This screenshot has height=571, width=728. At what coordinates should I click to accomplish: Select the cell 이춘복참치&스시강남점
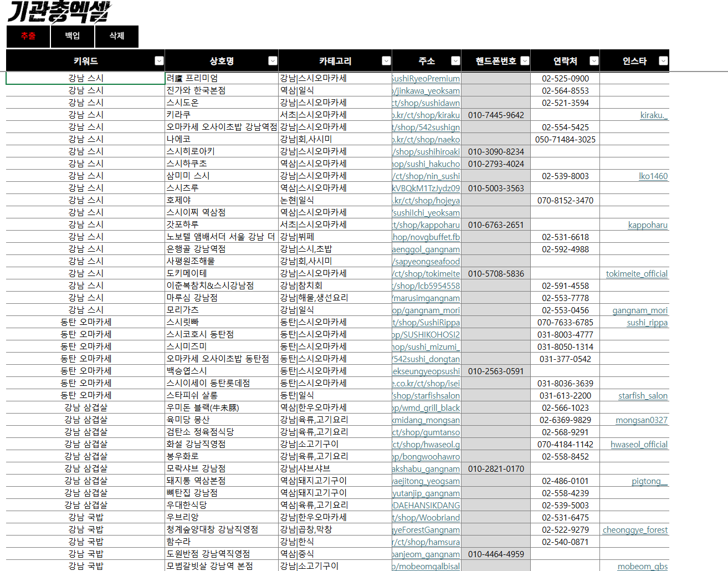point(222,285)
